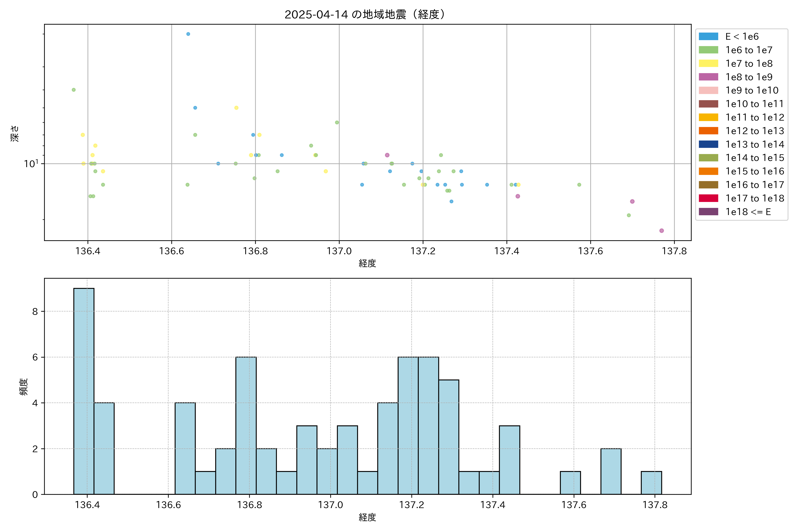Click the tallest histogram bar near 136.4
Viewport: 798px width, 532px height.
pyautogui.click(x=84, y=391)
